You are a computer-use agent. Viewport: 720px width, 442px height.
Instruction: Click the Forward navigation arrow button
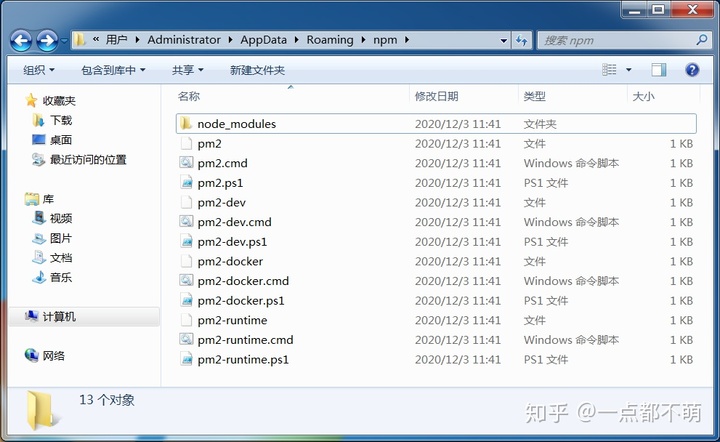pyautogui.click(x=47, y=41)
